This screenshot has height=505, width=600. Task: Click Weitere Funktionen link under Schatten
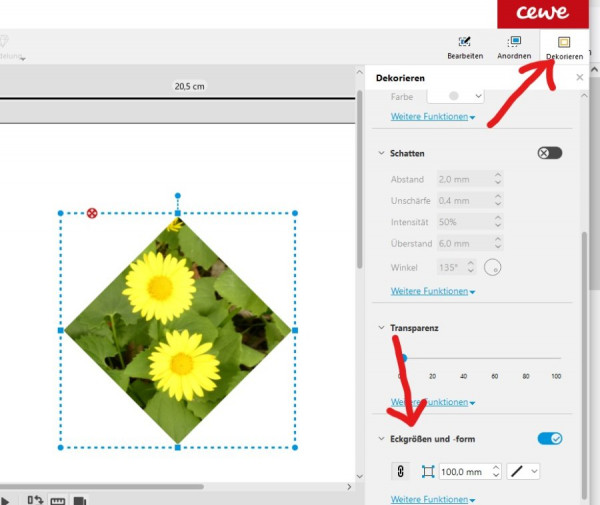433,291
